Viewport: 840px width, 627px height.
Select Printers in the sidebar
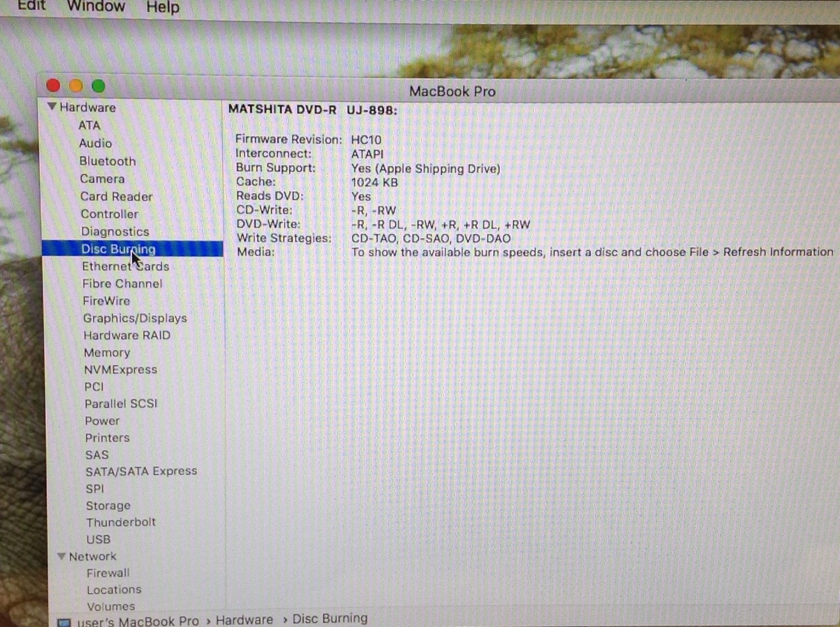pyautogui.click(x=108, y=438)
